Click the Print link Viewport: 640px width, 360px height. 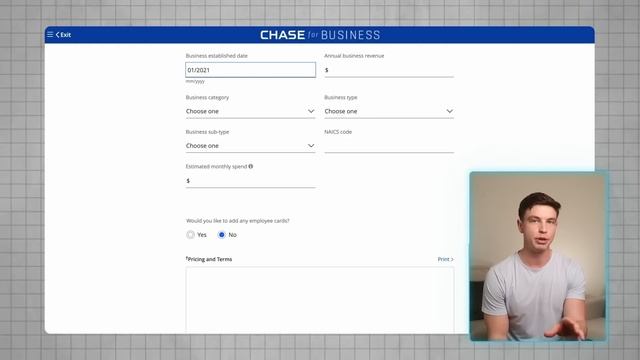click(x=445, y=259)
